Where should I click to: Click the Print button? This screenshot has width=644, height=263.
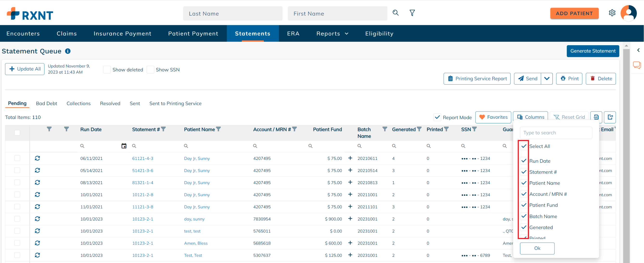pyautogui.click(x=569, y=79)
